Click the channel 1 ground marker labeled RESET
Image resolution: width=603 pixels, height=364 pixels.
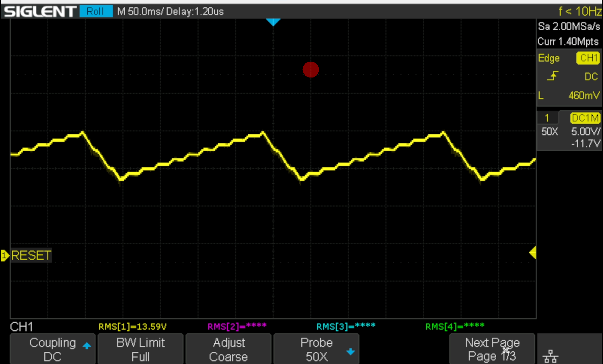tap(27, 255)
